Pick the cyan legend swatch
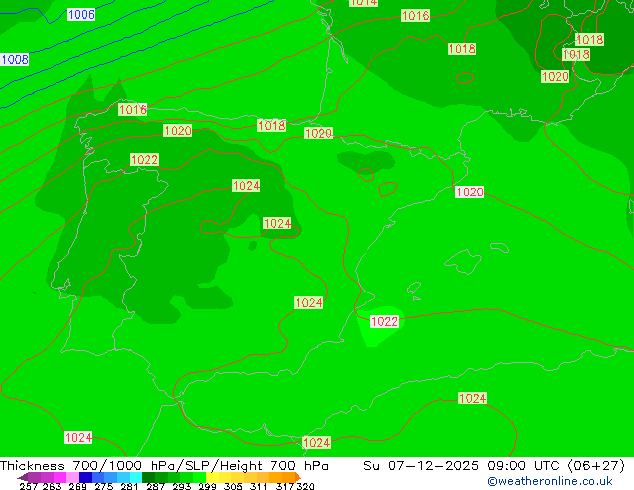Image resolution: width=634 pixels, height=490 pixels. pos(136,477)
